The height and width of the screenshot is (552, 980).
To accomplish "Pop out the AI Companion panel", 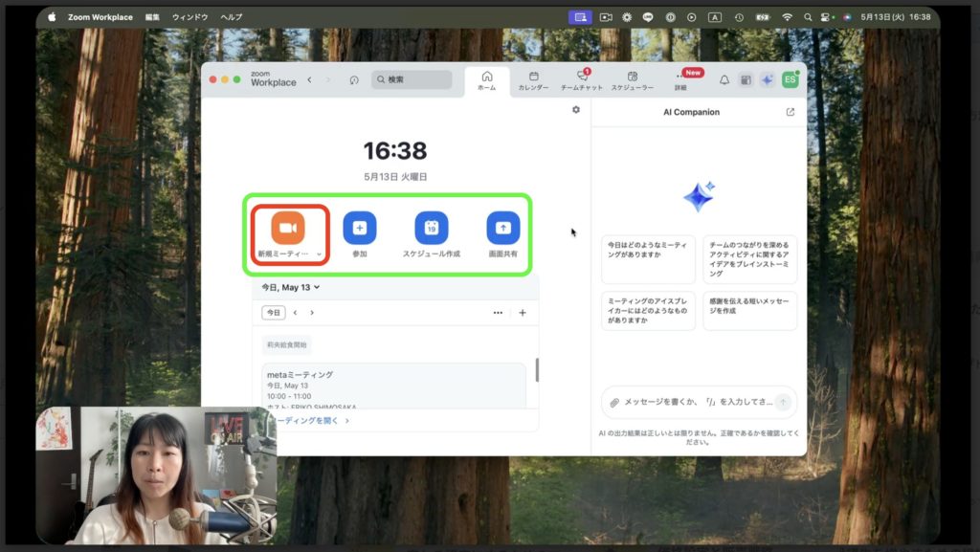I will coord(790,112).
